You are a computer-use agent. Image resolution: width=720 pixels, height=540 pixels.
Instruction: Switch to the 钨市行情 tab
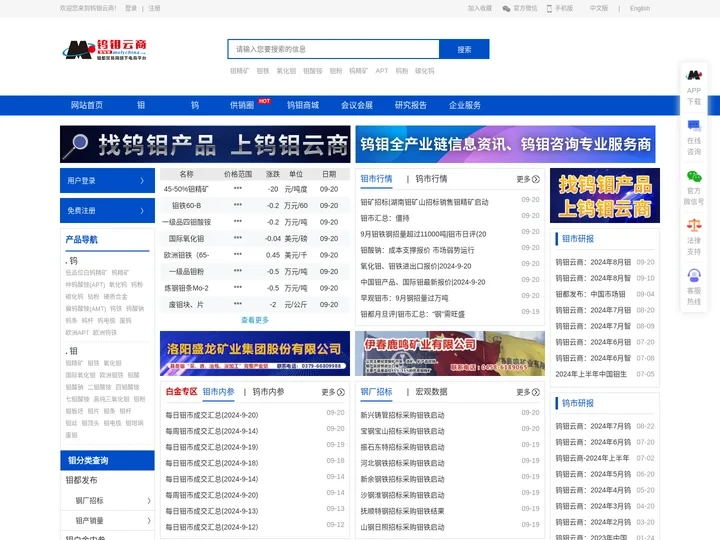click(431, 179)
